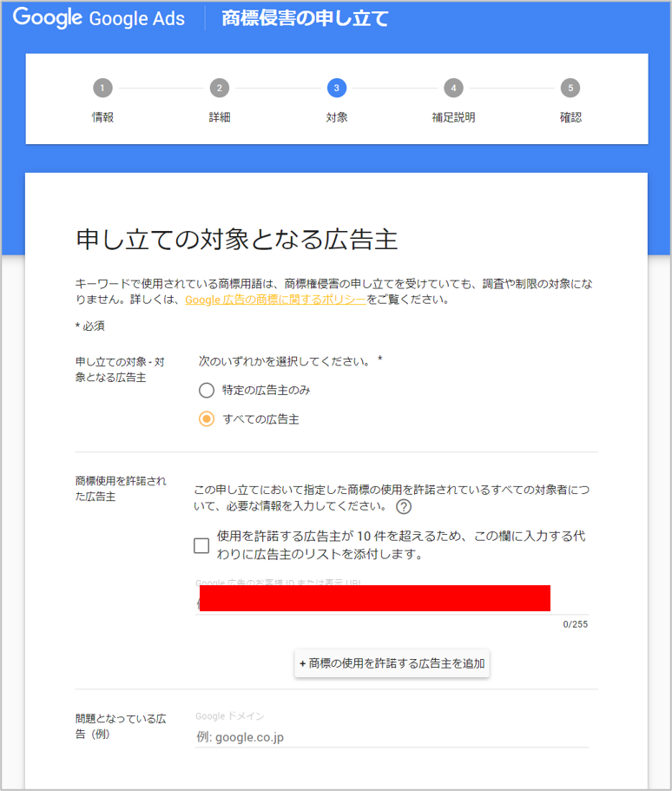Click the Google logo in the header

pyautogui.click(x=48, y=17)
